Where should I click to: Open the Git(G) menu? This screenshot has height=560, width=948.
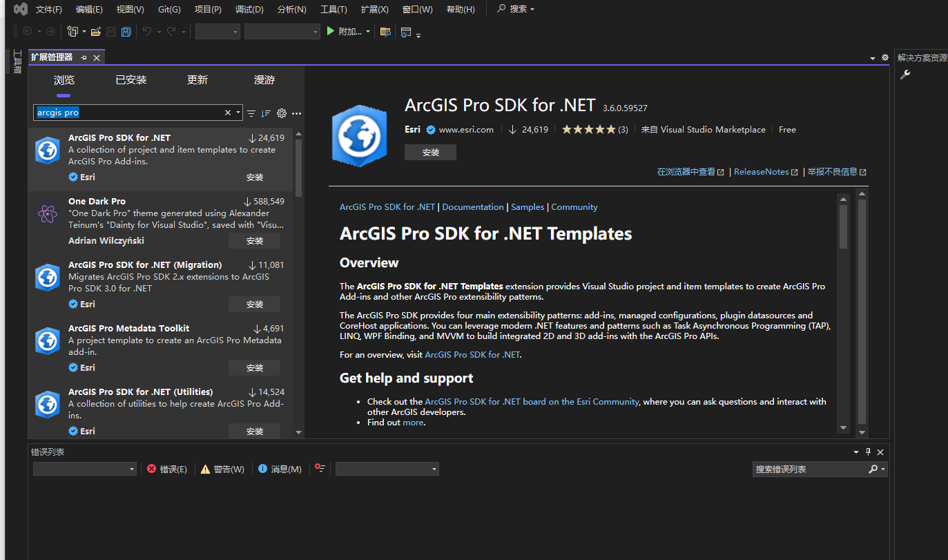(169, 10)
